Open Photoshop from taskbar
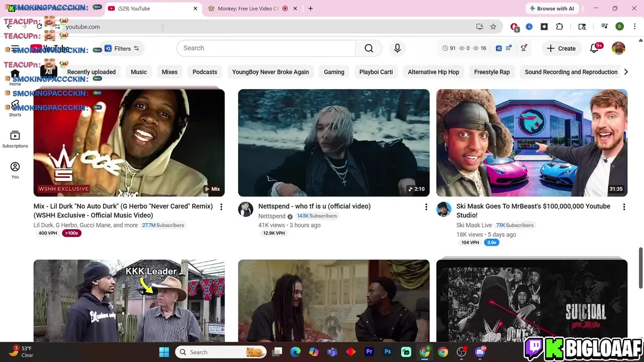The height and width of the screenshot is (362, 644). tap(387, 352)
